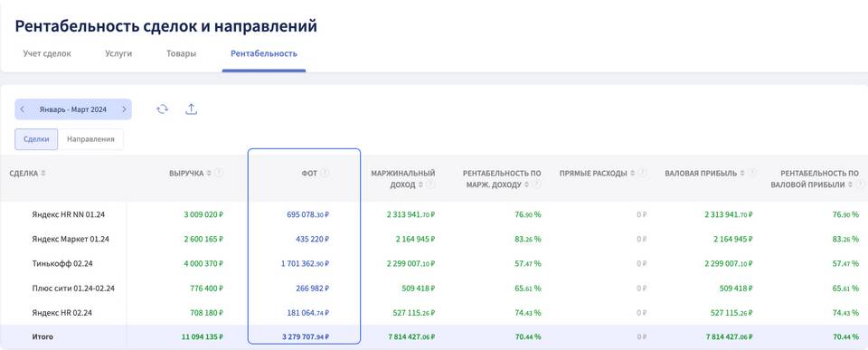The width and height of the screenshot is (868, 350).
Task: Switch view to Направления toggle
Action: point(90,139)
